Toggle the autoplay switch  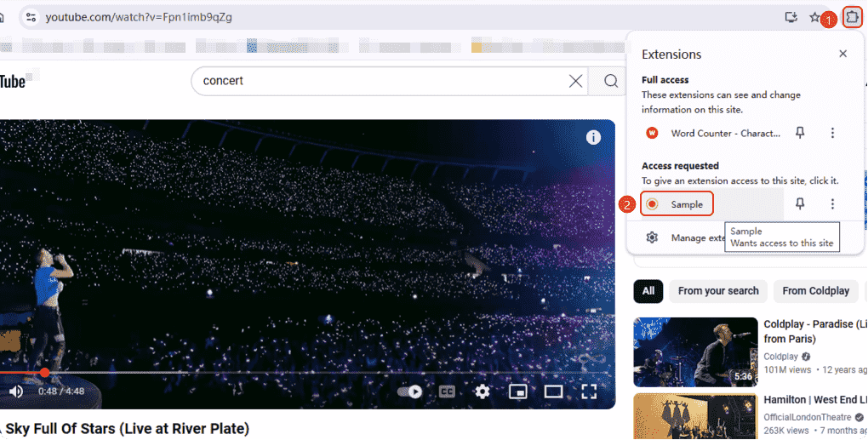click(409, 391)
